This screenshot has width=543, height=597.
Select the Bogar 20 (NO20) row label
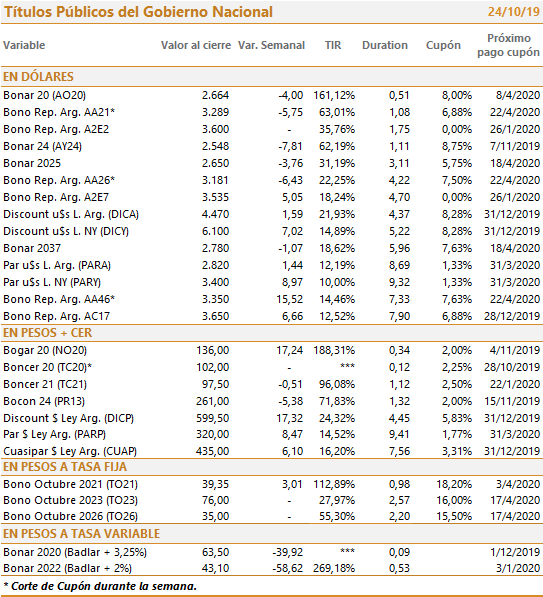click(45, 350)
